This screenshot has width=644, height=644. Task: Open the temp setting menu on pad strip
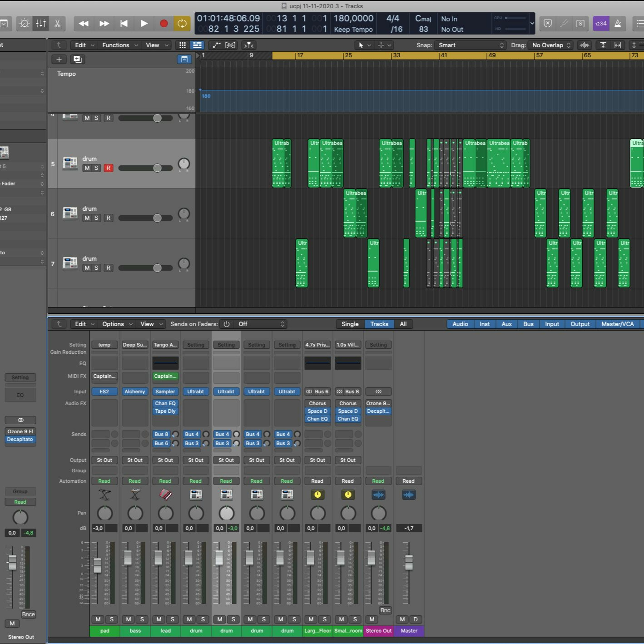104,345
